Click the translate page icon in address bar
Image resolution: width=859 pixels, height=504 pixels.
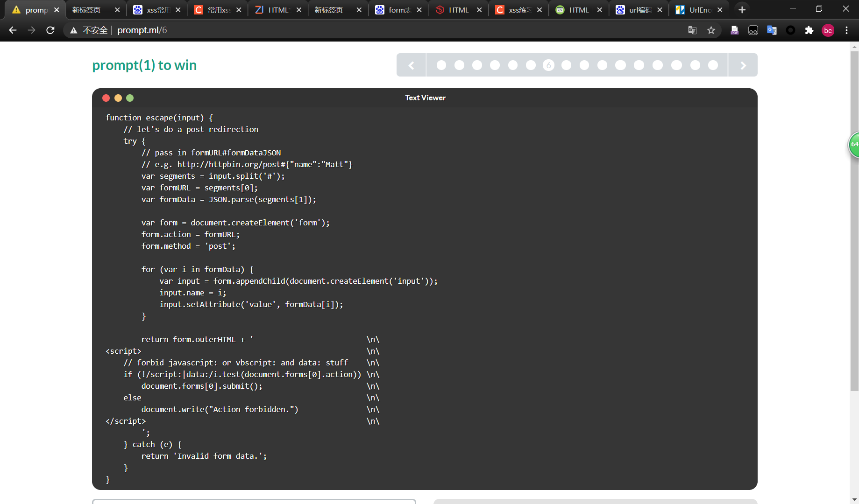(x=692, y=30)
